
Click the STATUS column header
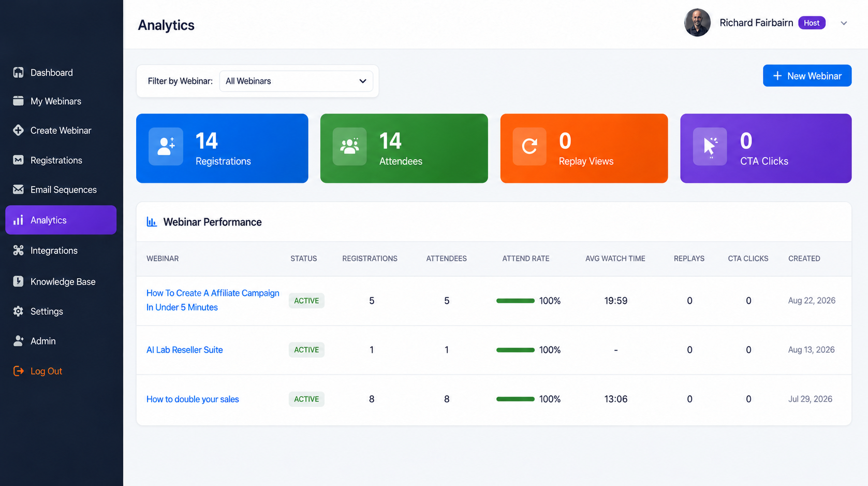point(303,259)
